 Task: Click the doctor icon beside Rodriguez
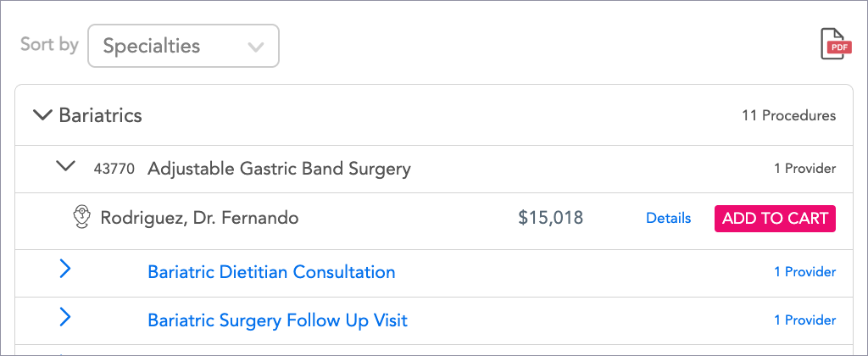pyautogui.click(x=81, y=218)
